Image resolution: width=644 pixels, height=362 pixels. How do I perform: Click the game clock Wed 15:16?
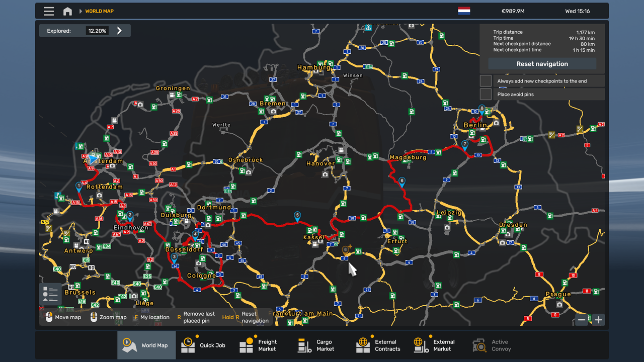point(578,11)
